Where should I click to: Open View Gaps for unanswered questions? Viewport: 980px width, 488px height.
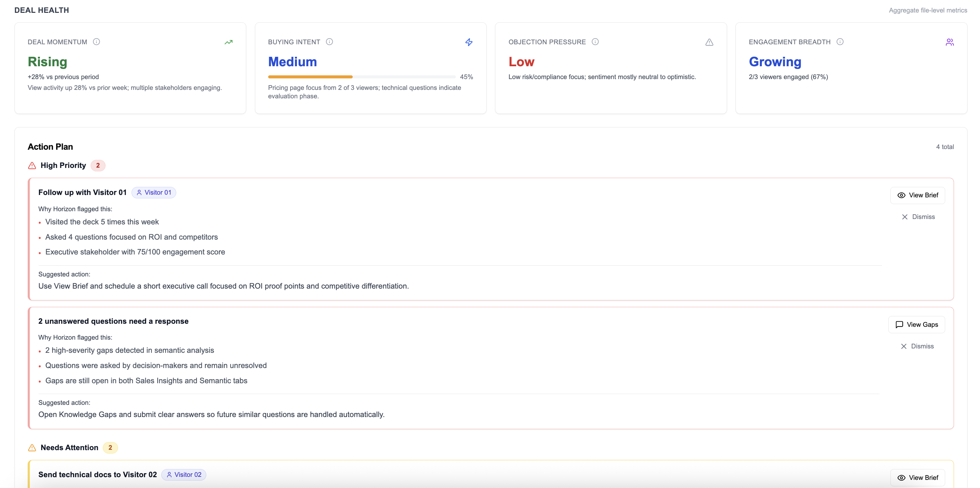point(916,324)
